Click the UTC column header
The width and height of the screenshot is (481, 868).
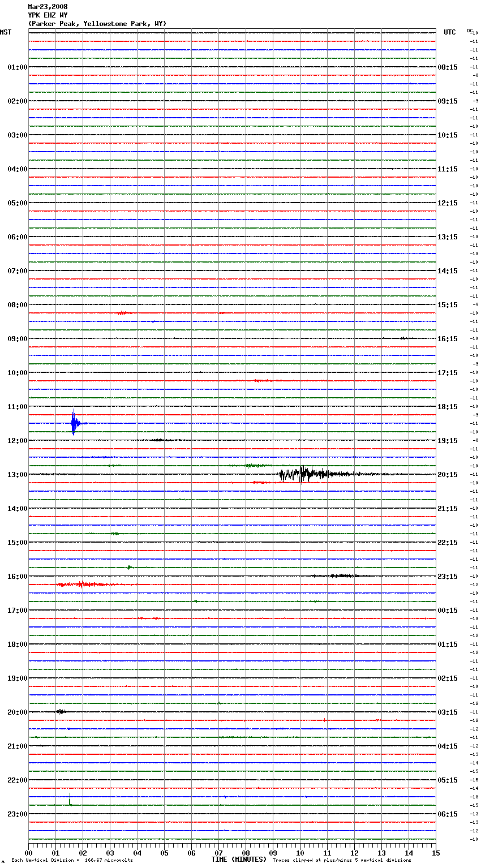[x=449, y=32]
